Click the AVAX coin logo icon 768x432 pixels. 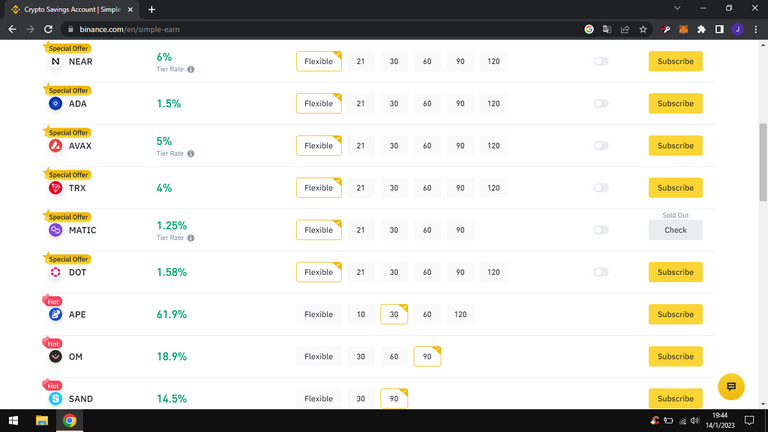tap(55, 146)
